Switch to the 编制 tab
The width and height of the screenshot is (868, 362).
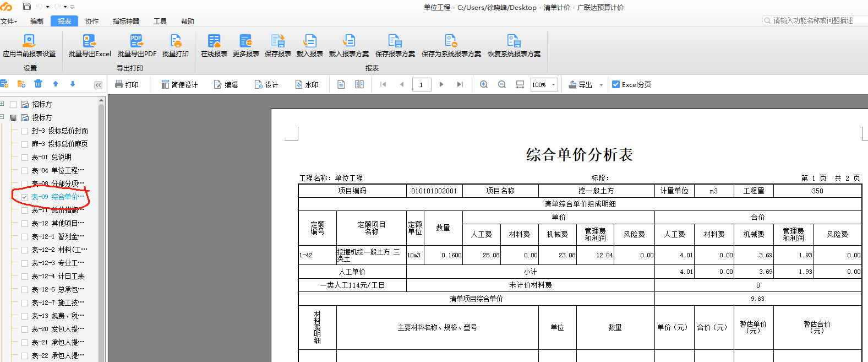tap(37, 21)
